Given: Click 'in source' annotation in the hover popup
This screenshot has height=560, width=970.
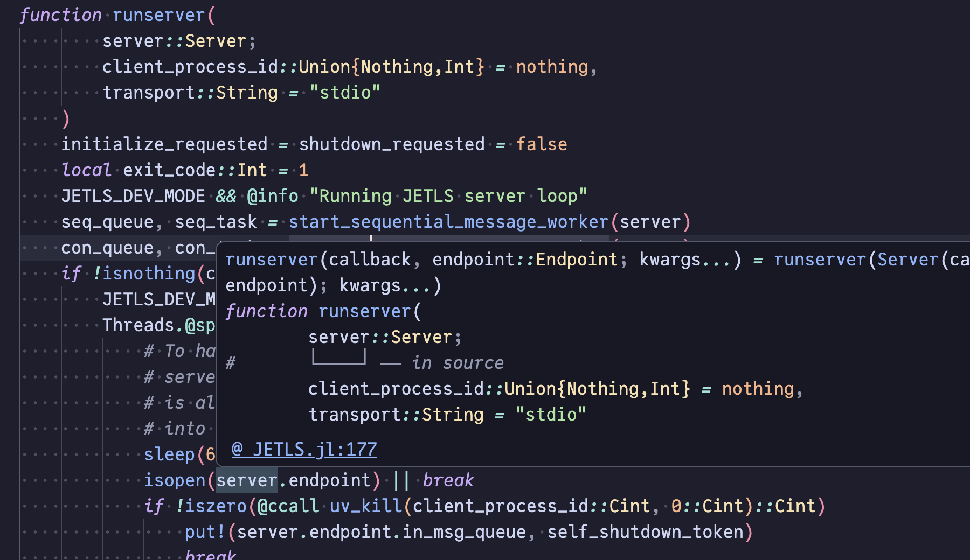Looking at the screenshot, I should [x=458, y=363].
